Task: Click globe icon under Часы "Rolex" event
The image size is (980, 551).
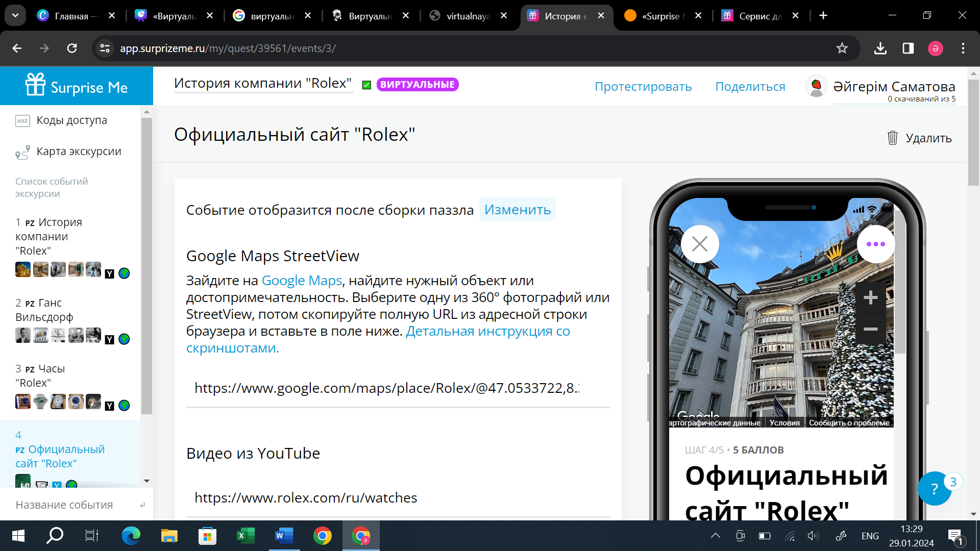Action: tap(124, 406)
